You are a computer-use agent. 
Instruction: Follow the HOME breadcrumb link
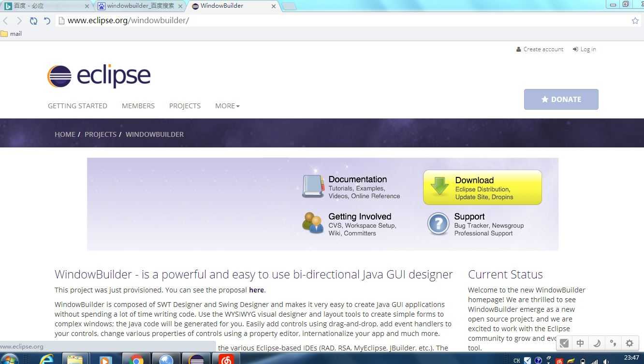click(65, 134)
